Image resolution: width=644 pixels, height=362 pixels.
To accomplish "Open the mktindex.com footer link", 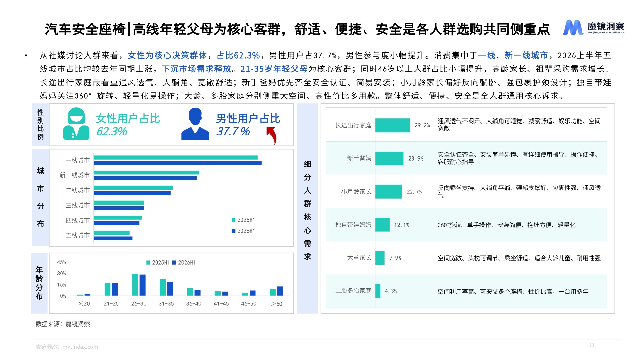I will coord(80,347).
